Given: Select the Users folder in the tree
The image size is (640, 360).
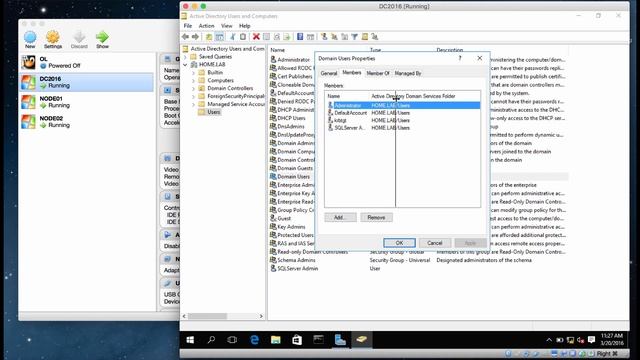Looking at the screenshot, I should [x=213, y=112].
